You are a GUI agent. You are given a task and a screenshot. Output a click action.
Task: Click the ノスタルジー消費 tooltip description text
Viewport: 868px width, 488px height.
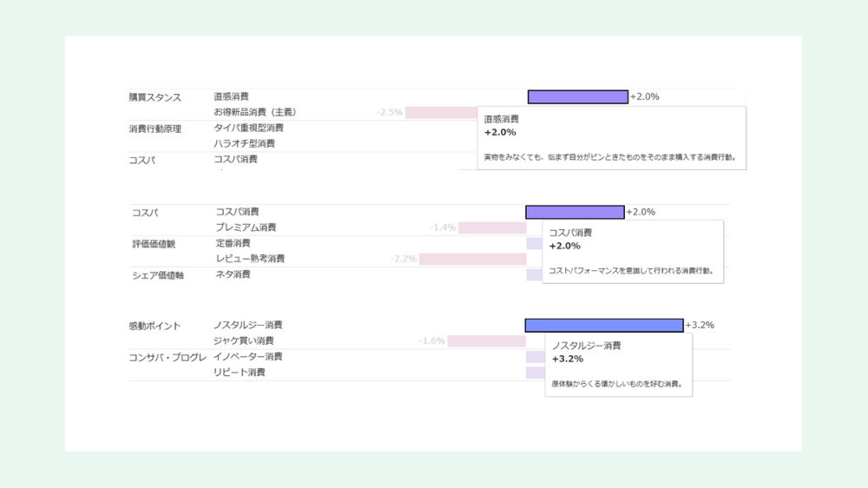click(x=616, y=383)
